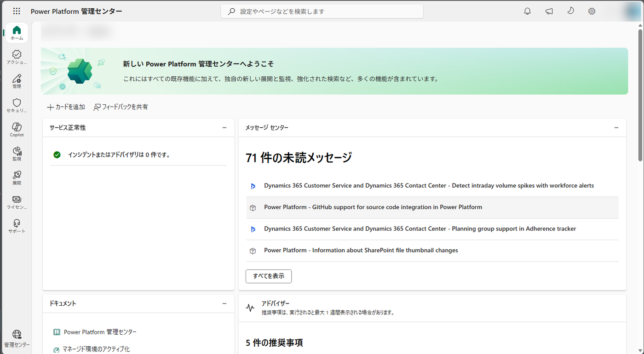Open Manage (管理) in left navigation
Screen dimensions: 644x354
point(17,81)
